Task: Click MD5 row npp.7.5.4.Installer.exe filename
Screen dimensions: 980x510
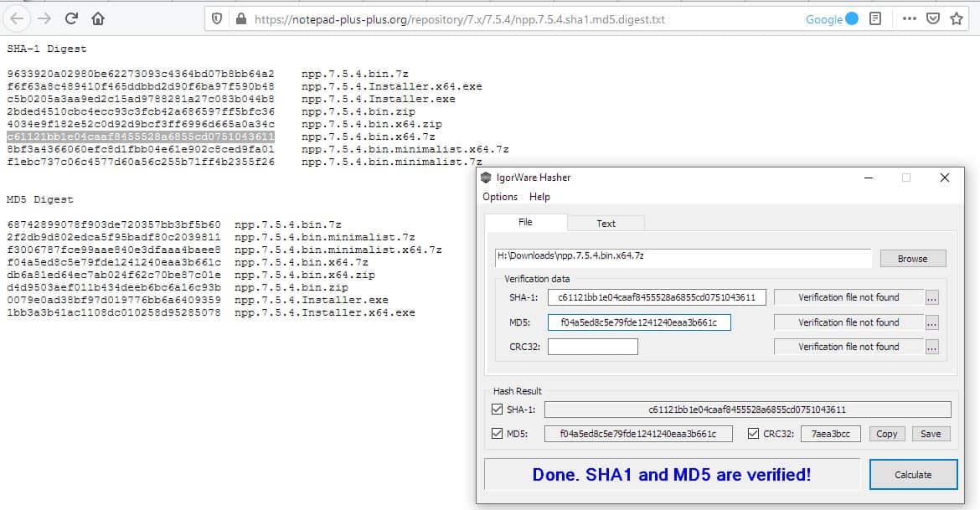Action: (x=312, y=300)
